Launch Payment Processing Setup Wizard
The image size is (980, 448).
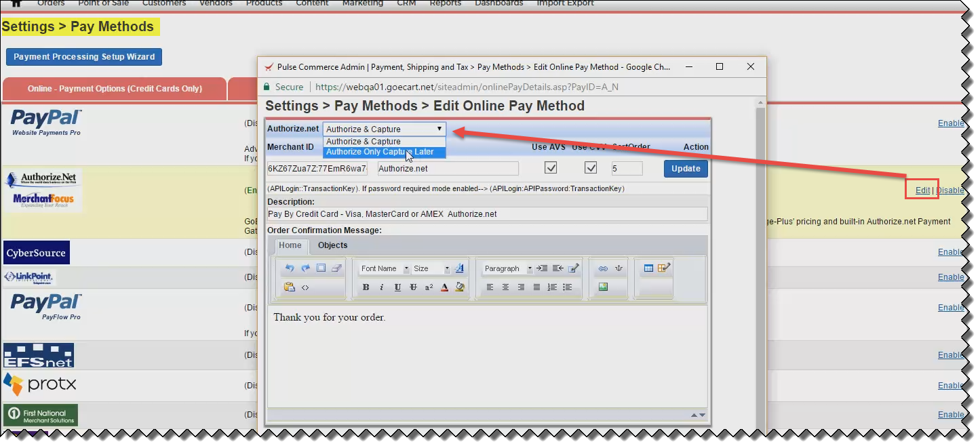click(84, 57)
